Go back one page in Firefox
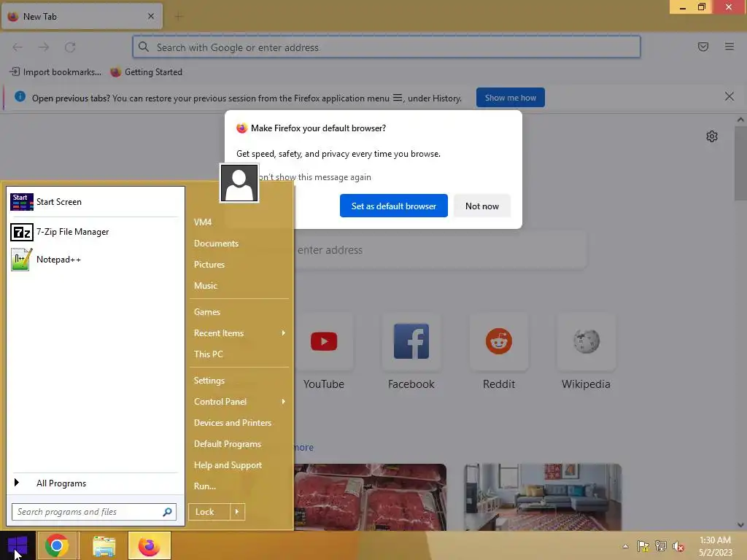Screen dimensions: 747x560 [x=18, y=47]
